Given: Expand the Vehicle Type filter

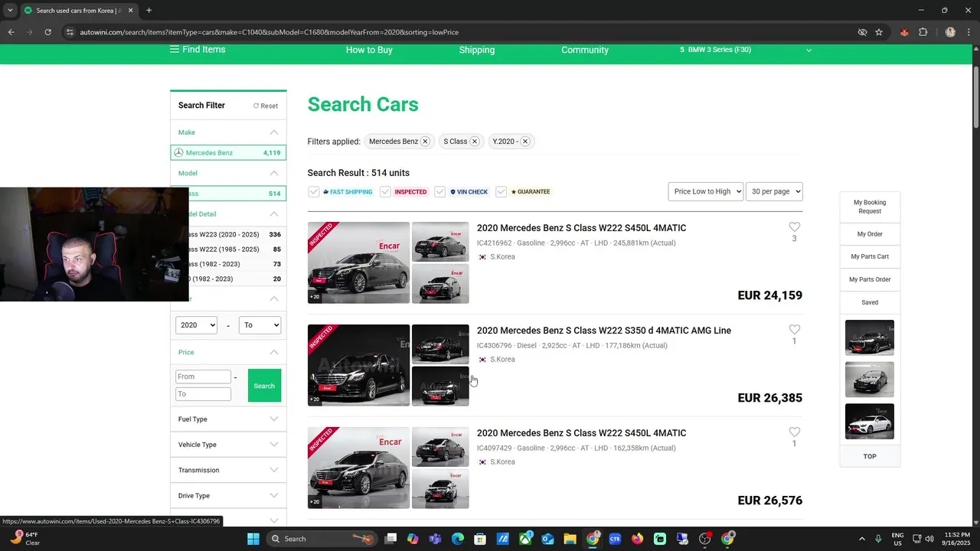Looking at the screenshot, I should 228,445.
